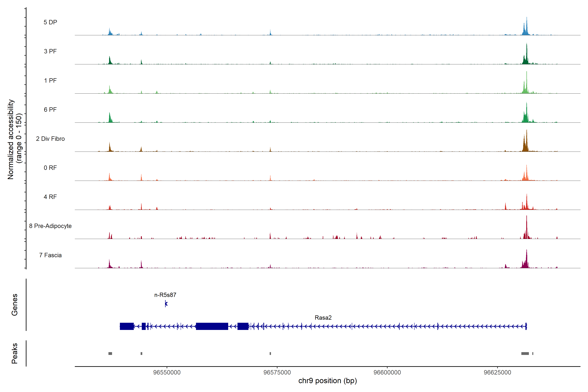588x392 pixels.
Task: Click the chr9 position axis title
Action: tap(327, 381)
